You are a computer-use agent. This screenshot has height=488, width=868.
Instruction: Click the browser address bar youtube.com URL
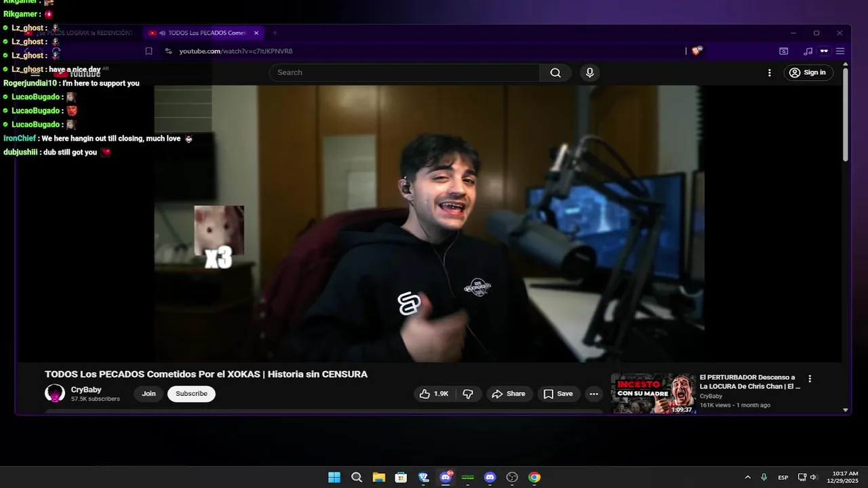click(236, 51)
